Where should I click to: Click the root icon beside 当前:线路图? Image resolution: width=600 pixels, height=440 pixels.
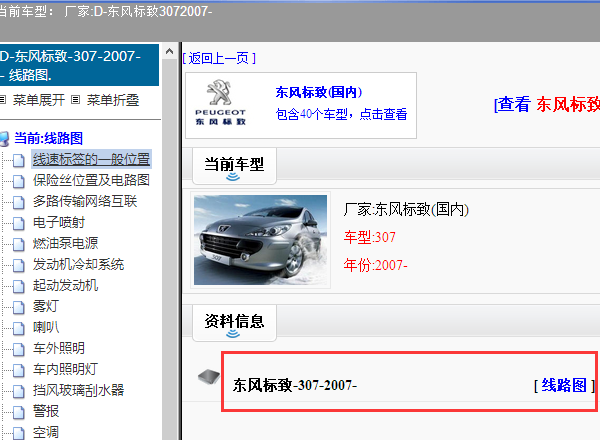tap(4, 139)
